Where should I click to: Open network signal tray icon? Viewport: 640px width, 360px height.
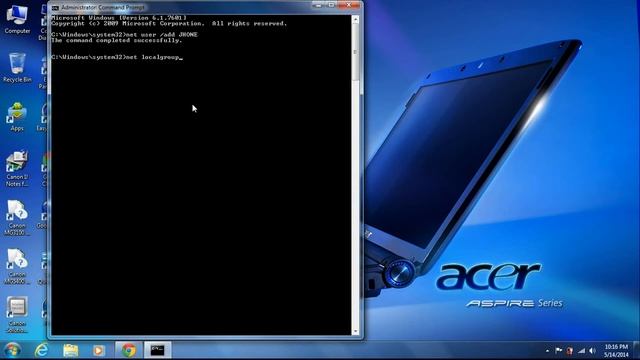click(581, 351)
